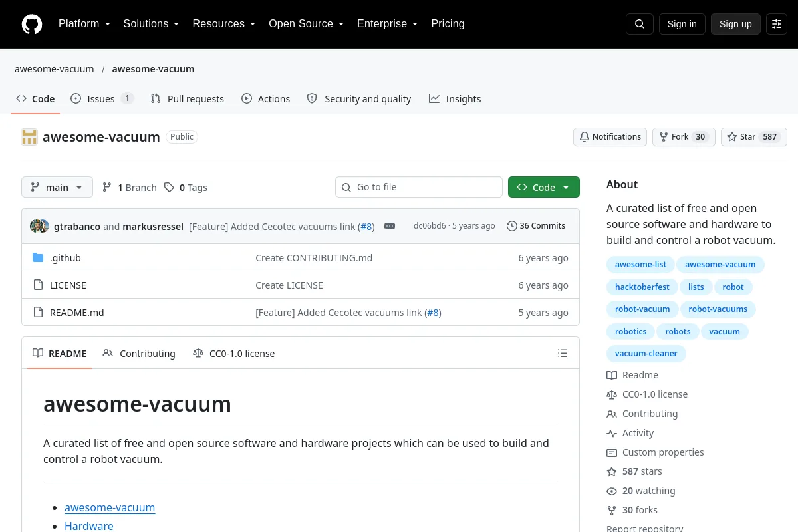Open markusressel's profile link
798x532 pixels.
(x=153, y=227)
